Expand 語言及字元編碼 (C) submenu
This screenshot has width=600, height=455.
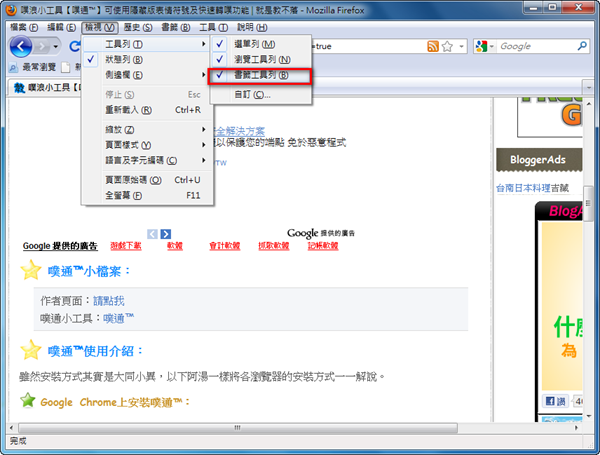click(x=147, y=160)
